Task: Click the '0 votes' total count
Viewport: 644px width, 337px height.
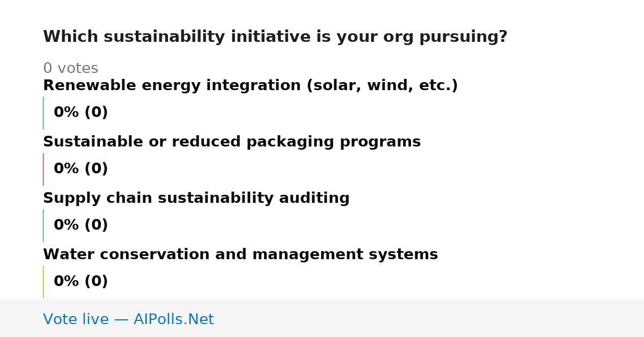Action: click(70, 69)
